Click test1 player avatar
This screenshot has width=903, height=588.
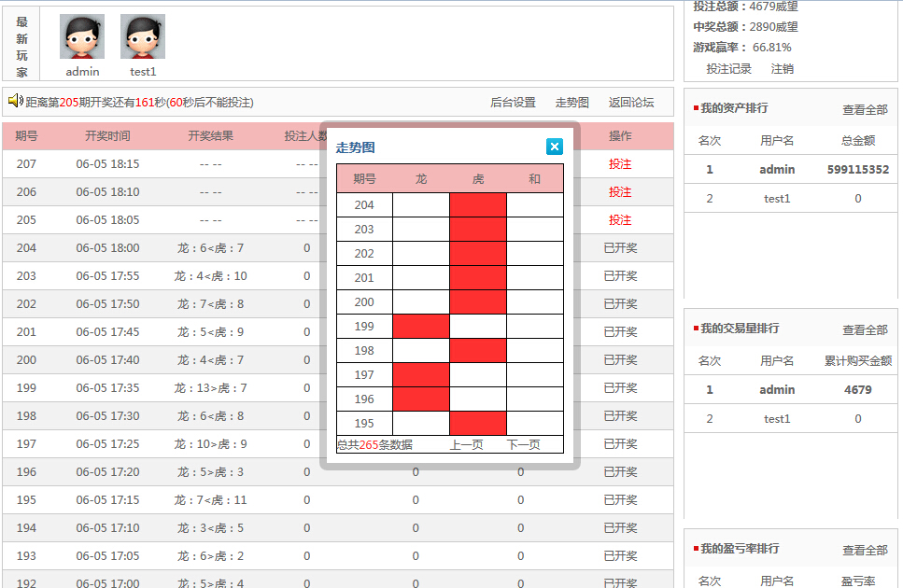tap(143, 37)
